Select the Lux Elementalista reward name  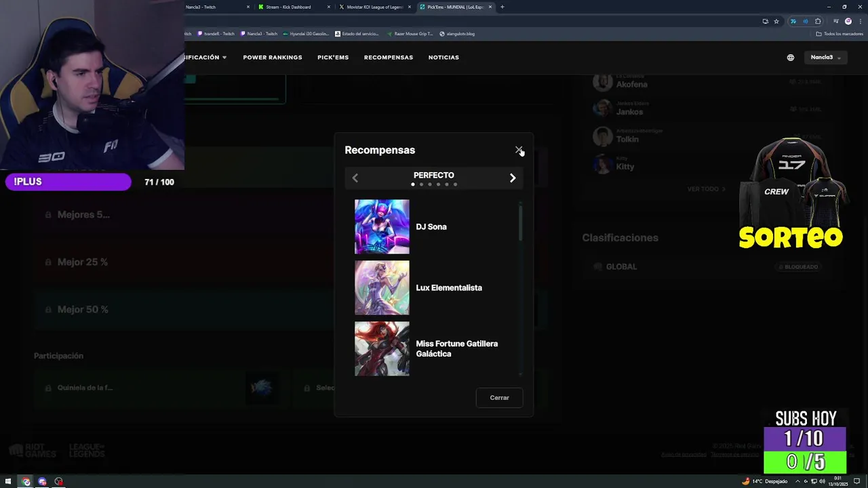(x=449, y=287)
